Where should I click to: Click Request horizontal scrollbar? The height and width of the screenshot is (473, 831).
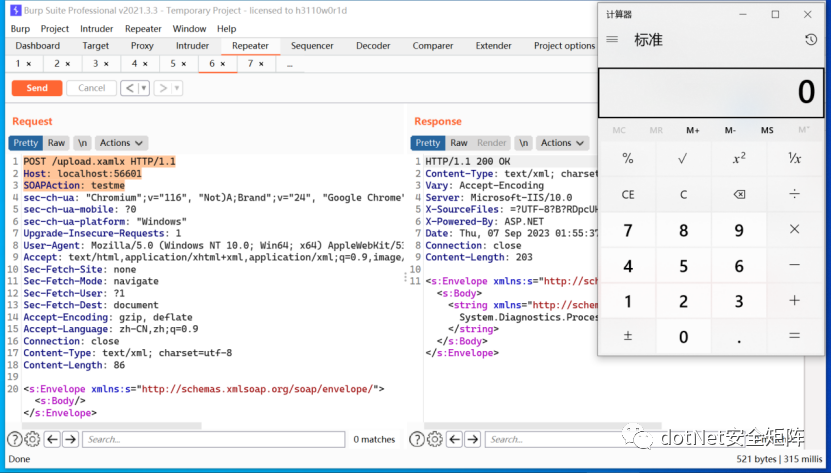click(x=111, y=425)
